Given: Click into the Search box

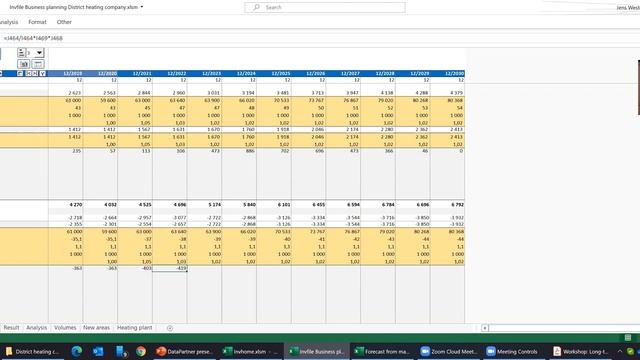Looking at the screenshot, I should coord(325,7).
